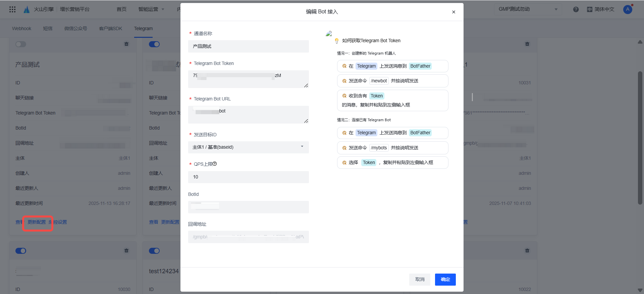The width and height of the screenshot is (644, 294).
Task: Click the timestamp 2025-11-13 16:28:17
Action: point(109,203)
